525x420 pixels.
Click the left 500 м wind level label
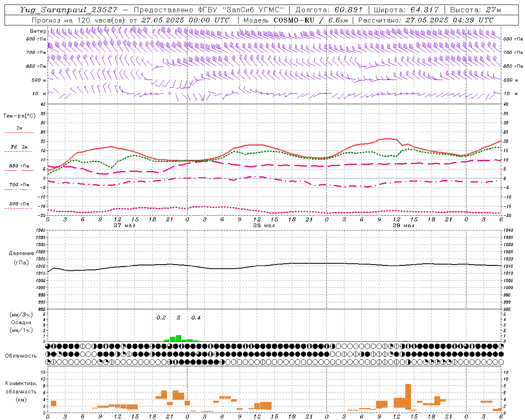pyautogui.click(x=39, y=80)
